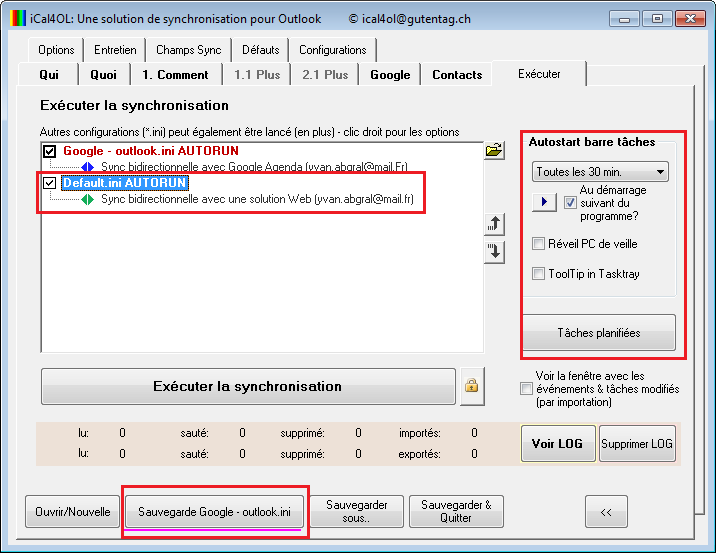The width and height of the screenshot is (716, 553).
Task: Move configuration down with the down-arrow icon
Action: (493, 251)
